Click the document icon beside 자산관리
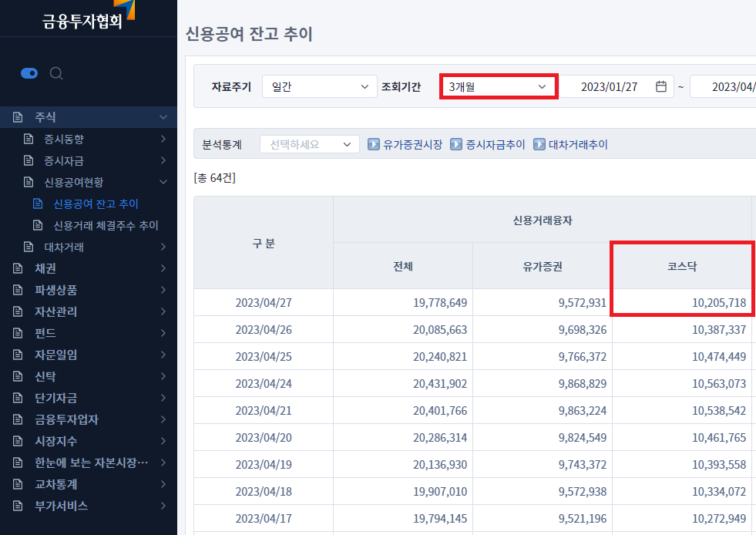756x535 pixels. point(18,311)
